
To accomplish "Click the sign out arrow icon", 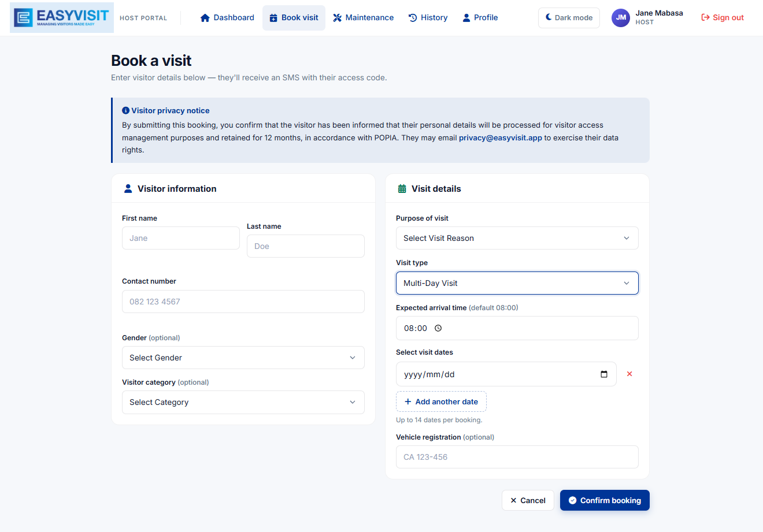I will (x=705, y=17).
